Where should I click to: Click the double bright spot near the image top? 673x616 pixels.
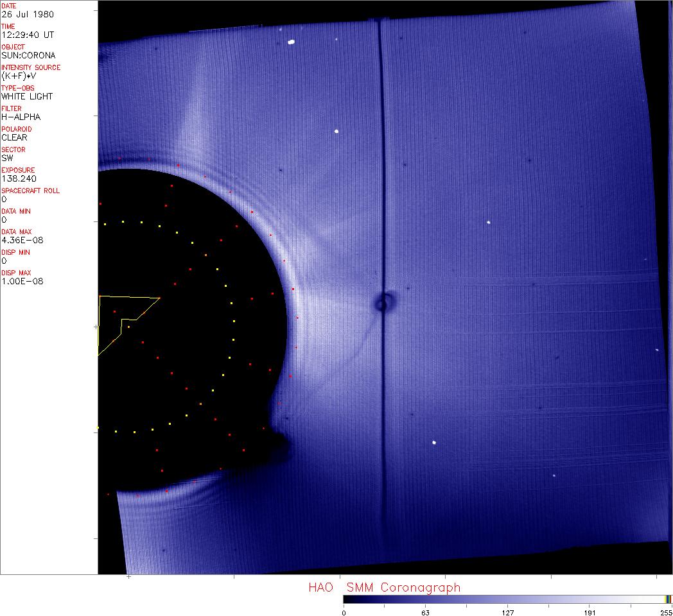click(291, 42)
